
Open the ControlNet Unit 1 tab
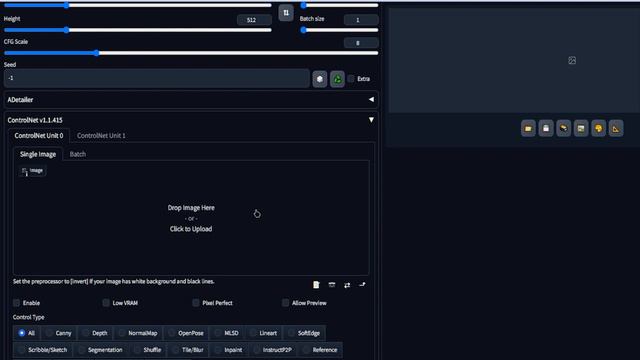101,136
